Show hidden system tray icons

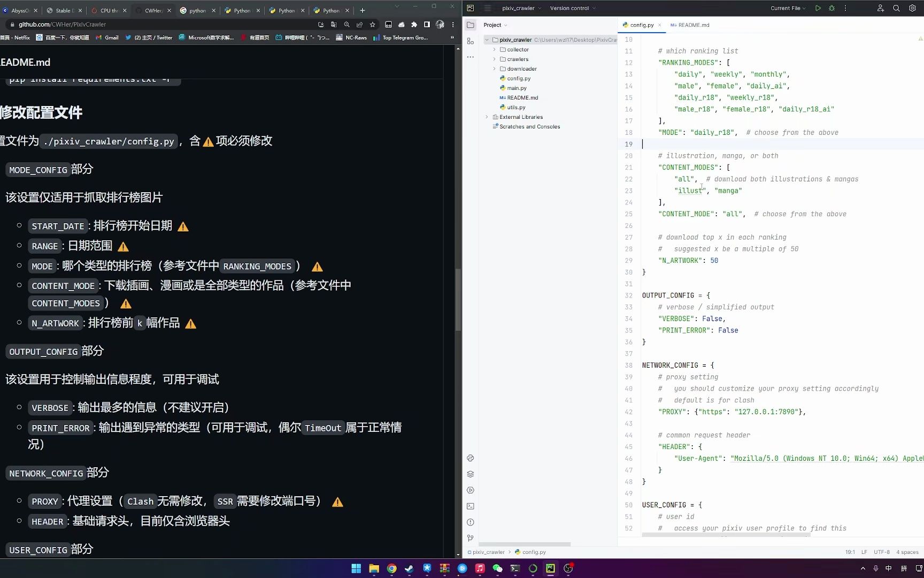coord(863,568)
